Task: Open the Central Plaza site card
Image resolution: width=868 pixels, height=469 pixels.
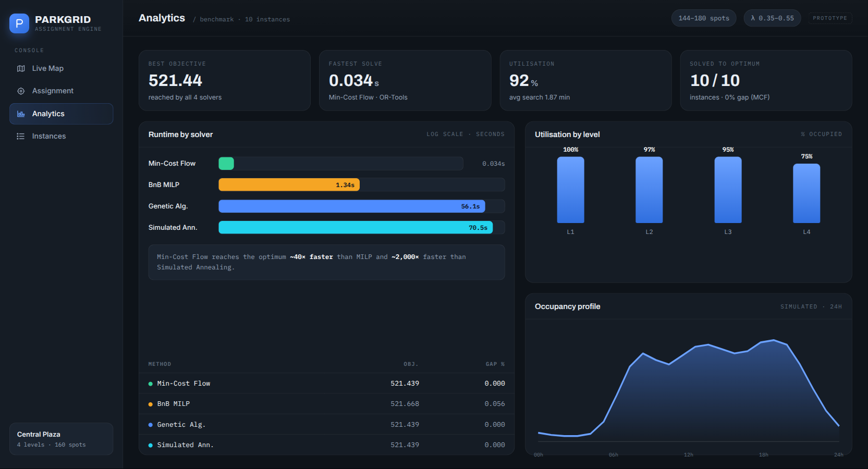Action: (x=61, y=439)
